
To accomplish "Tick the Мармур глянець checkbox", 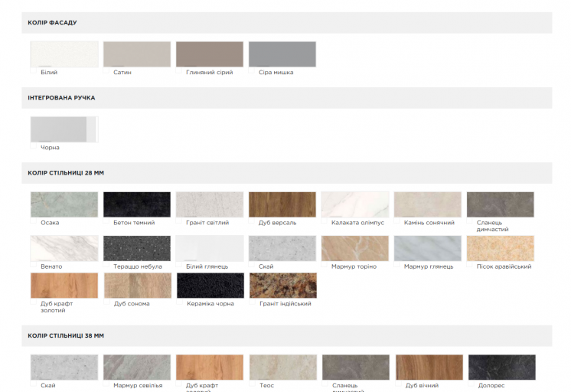I will [x=397, y=264].
